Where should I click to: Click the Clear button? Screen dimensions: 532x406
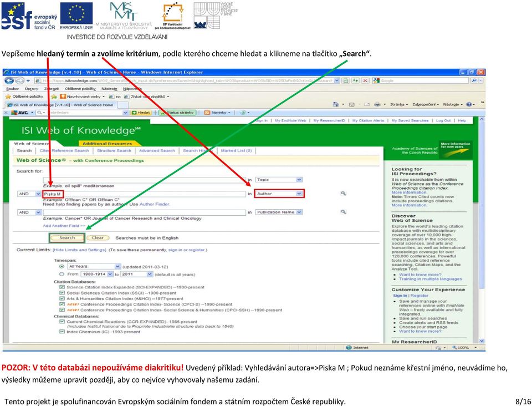pos(98,237)
